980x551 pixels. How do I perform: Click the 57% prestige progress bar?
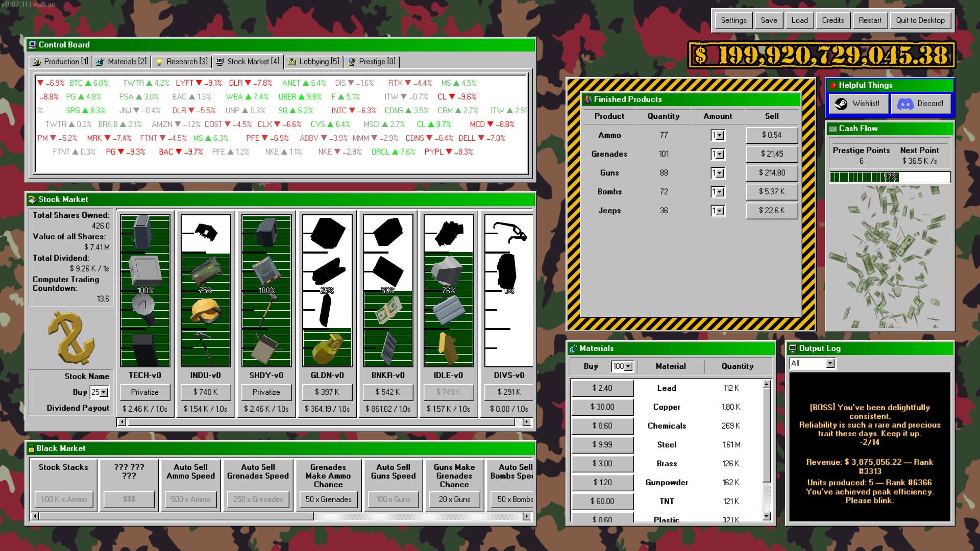(890, 177)
